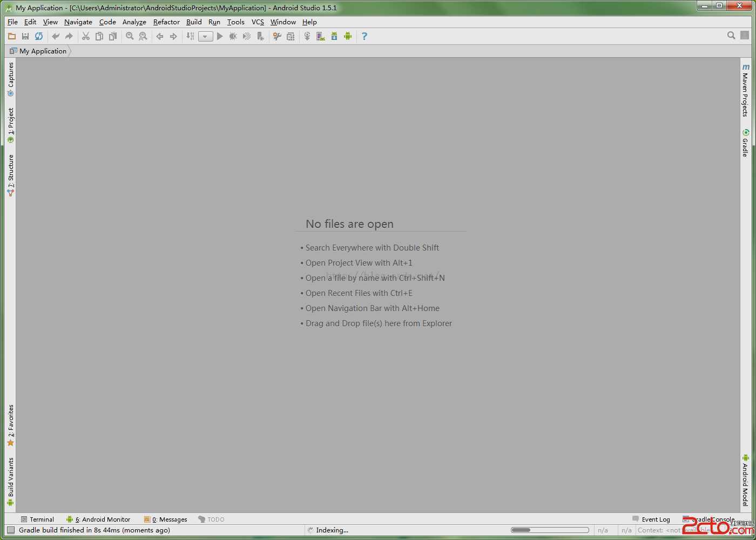Open the Maven Projects side panel
The height and width of the screenshot is (540, 756).
click(x=745, y=90)
